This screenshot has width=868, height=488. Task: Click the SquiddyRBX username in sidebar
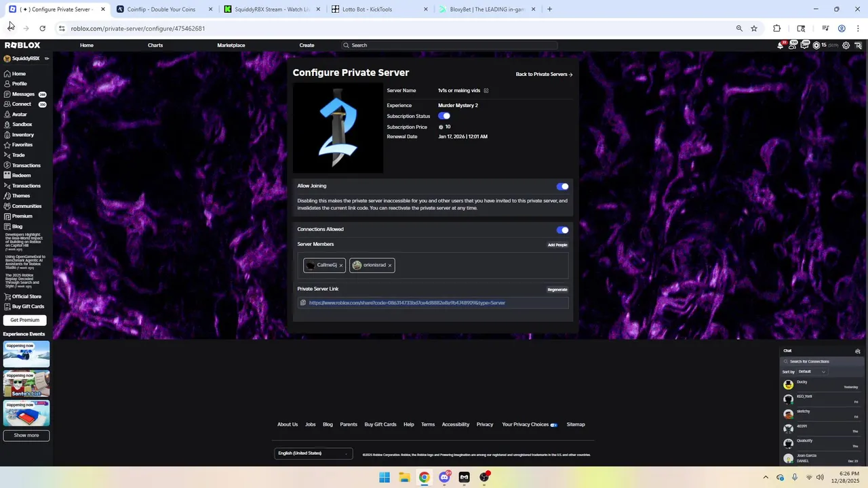point(26,58)
